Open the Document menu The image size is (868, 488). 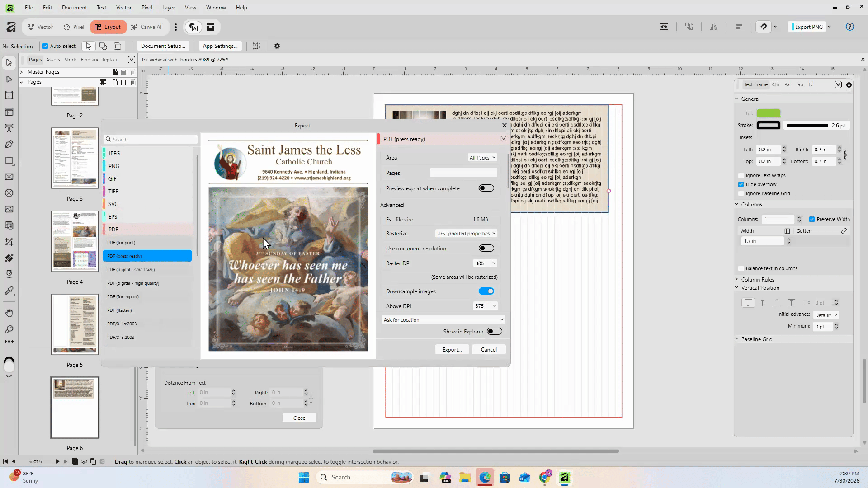[x=74, y=8]
